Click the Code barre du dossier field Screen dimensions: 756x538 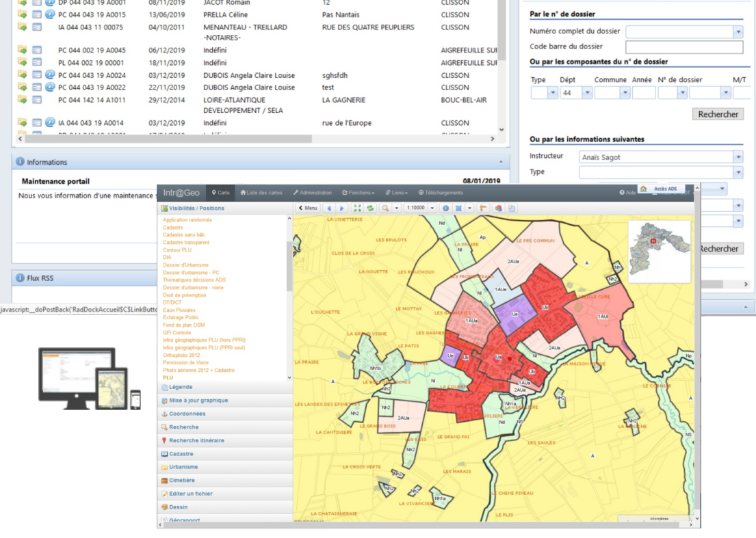(684, 47)
